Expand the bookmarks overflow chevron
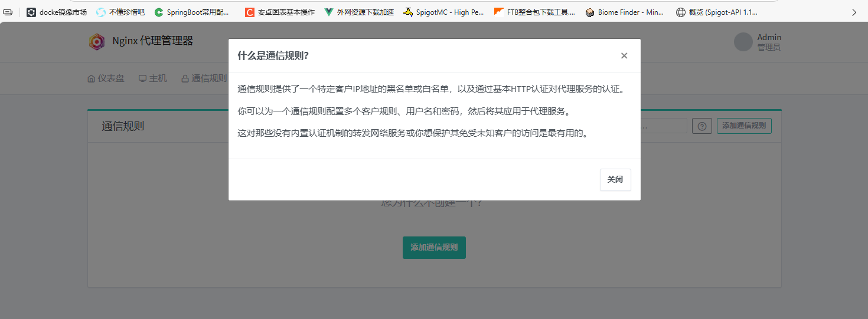Image resolution: width=868 pixels, height=319 pixels. click(x=854, y=12)
